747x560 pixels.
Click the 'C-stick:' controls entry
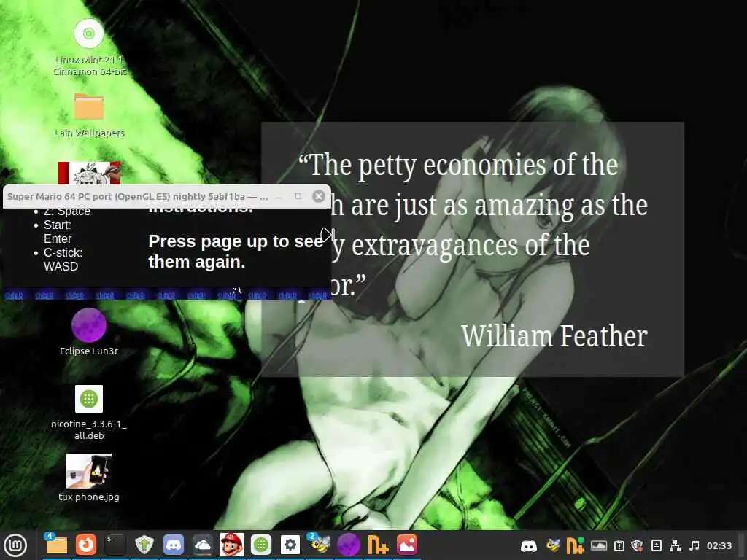click(x=63, y=252)
